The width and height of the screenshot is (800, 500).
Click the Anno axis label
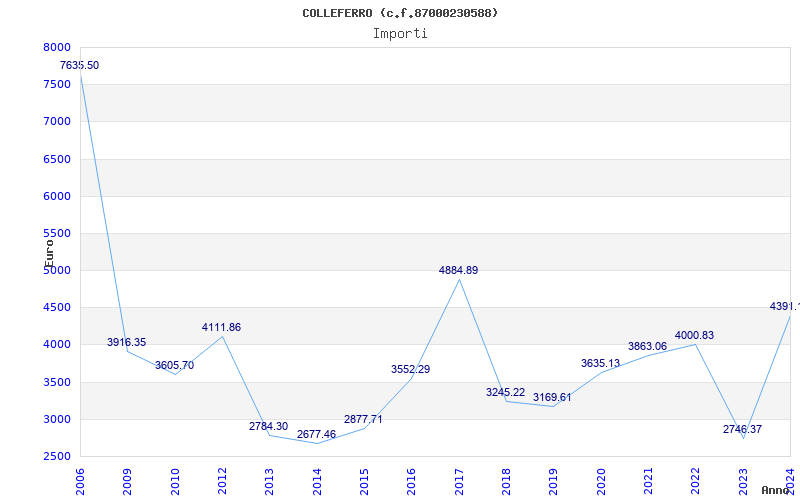point(776,490)
